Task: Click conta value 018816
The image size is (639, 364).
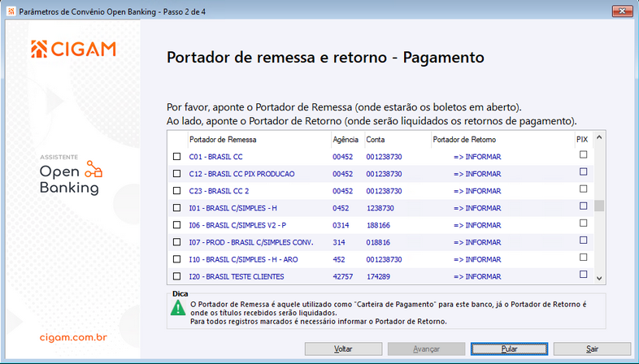Action: 378,242
